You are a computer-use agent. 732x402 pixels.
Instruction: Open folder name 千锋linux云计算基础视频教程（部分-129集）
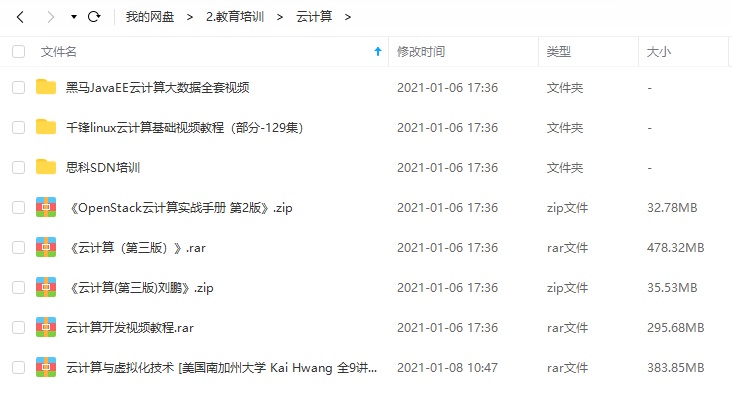click(185, 127)
